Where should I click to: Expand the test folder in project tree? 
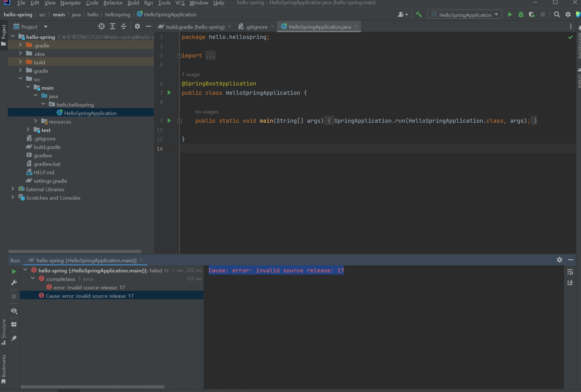tap(27, 130)
